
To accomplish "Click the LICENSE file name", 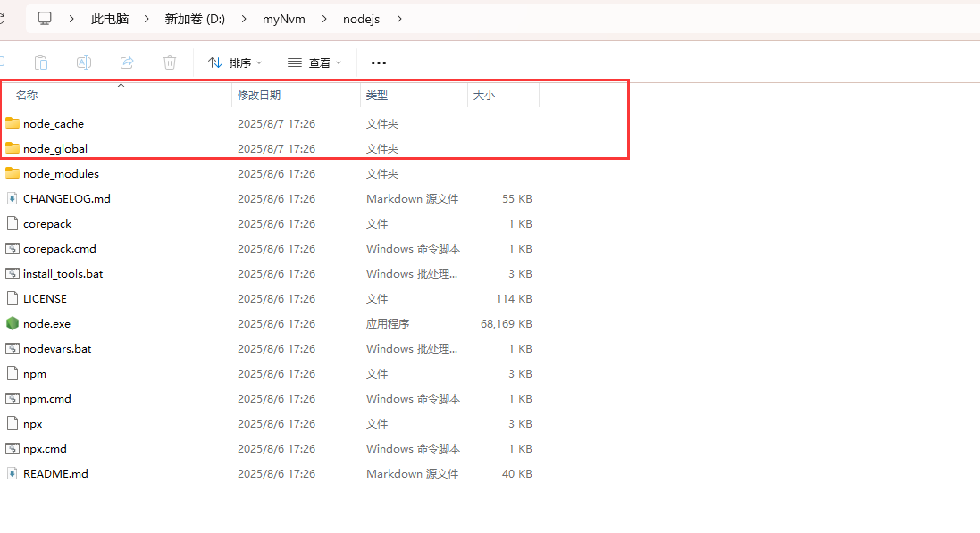I will (x=45, y=299).
